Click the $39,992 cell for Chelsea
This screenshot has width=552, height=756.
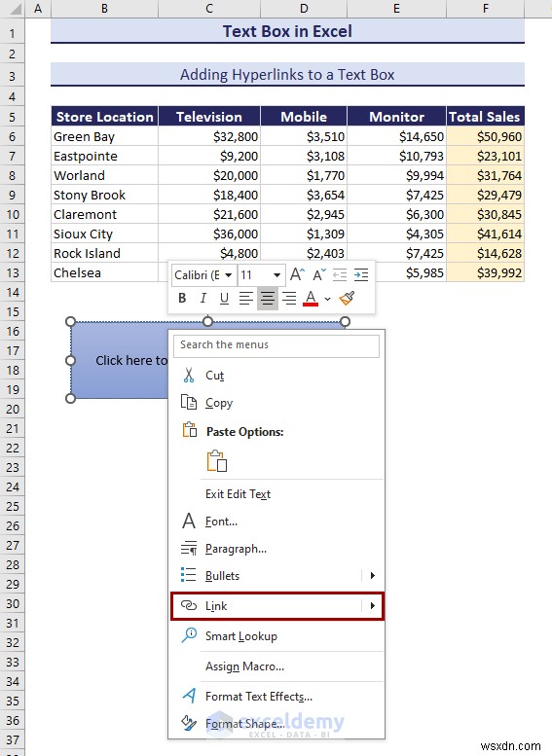(486, 272)
